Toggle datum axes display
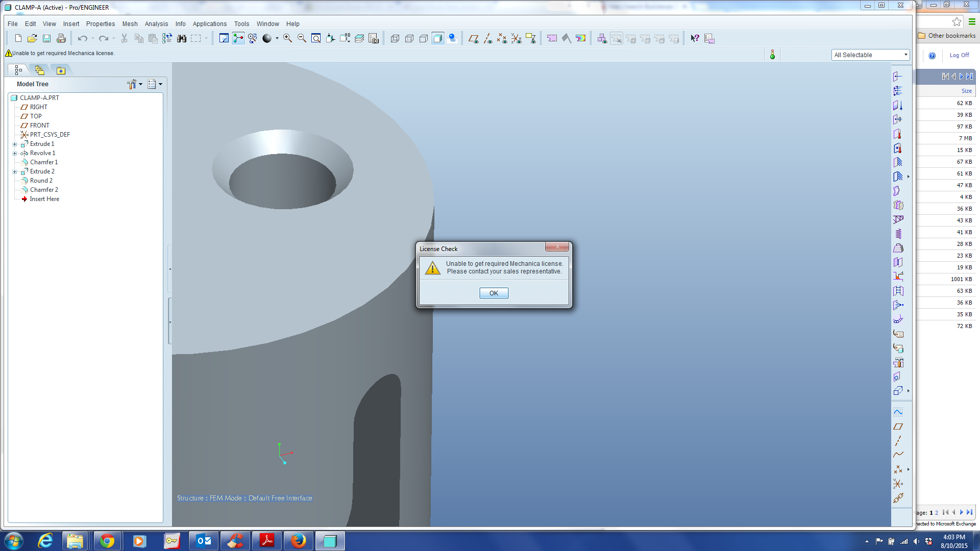980x551 pixels. 487,38
